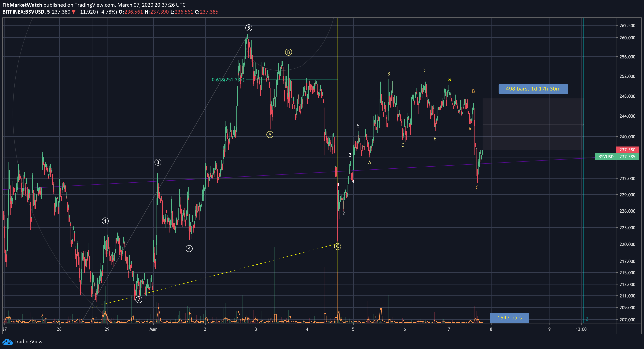This screenshot has width=644, height=349.
Task: Click the yellow circled A label
Action: click(270, 135)
